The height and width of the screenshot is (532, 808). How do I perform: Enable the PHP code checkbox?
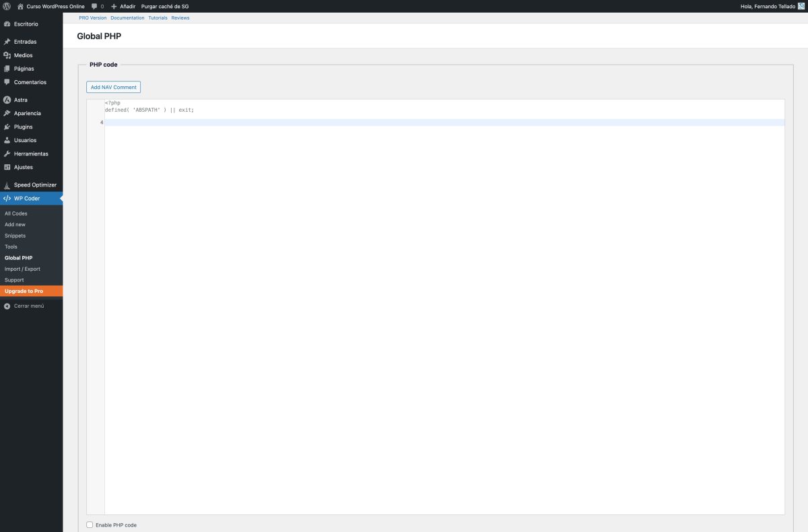pyautogui.click(x=90, y=525)
